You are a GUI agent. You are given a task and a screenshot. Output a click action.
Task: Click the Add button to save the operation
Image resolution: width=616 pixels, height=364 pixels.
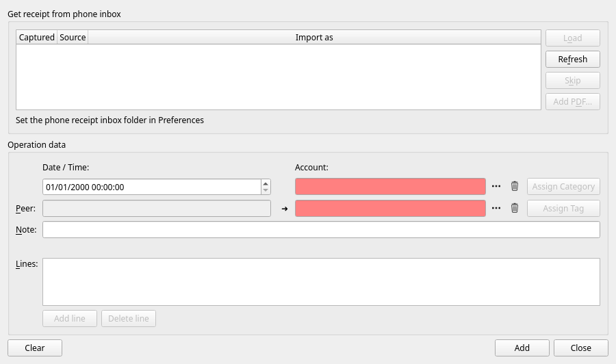coord(522,348)
